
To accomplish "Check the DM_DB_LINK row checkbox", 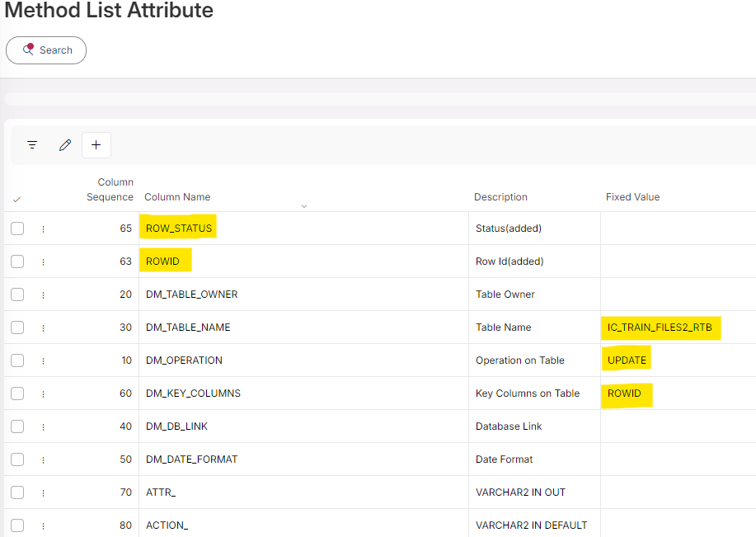I will point(17,426).
